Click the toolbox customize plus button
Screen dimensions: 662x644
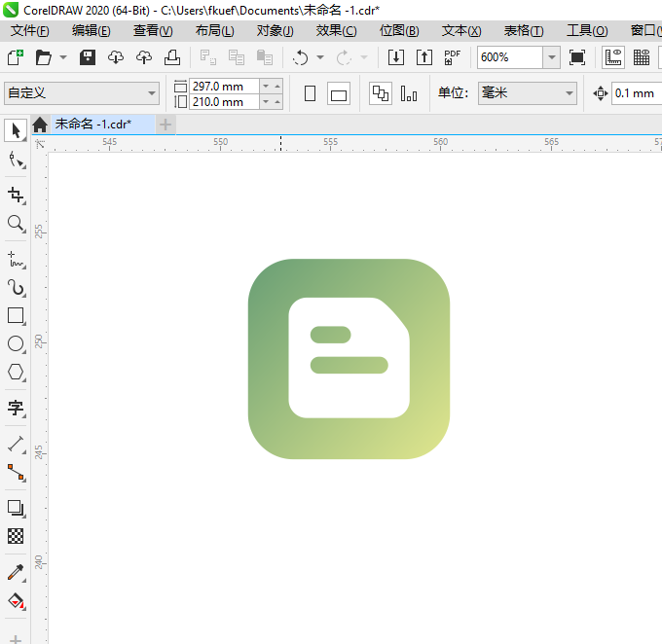coord(16,639)
